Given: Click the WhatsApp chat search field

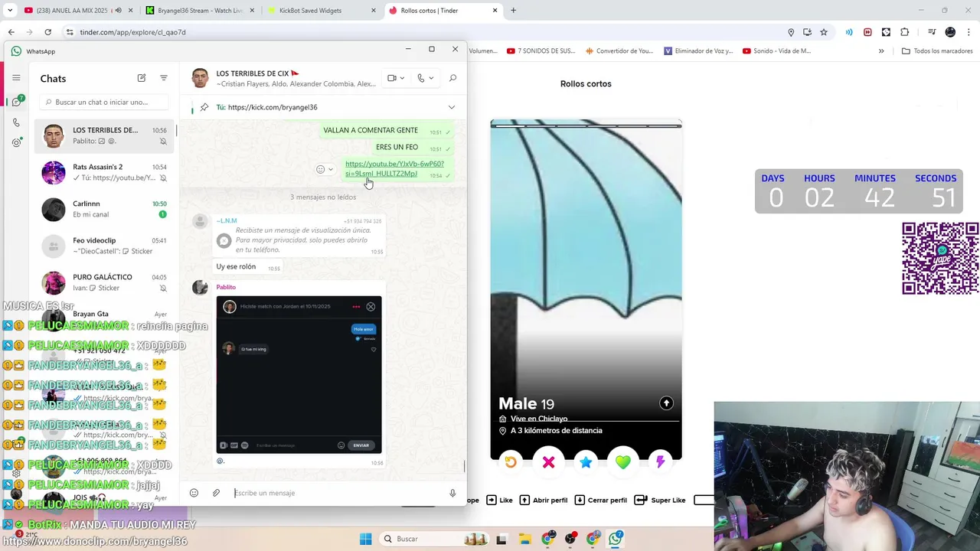Looking at the screenshot, I should click(x=105, y=102).
